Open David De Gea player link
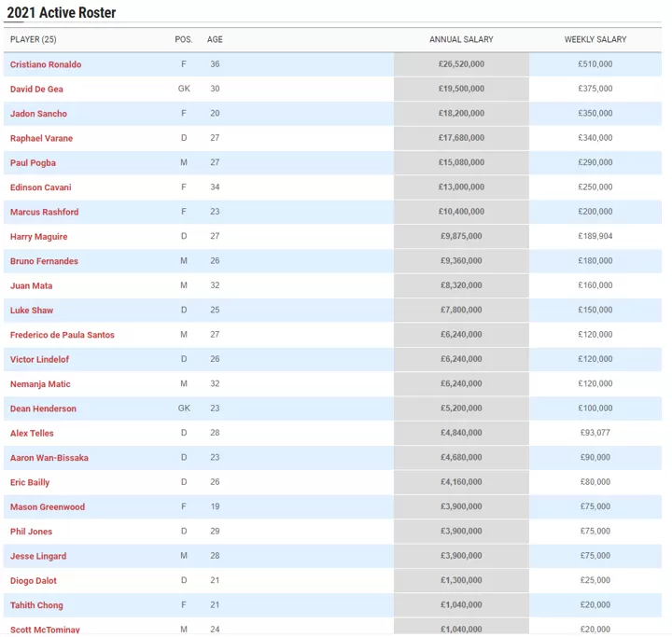The image size is (672, 637). point(36,90)
